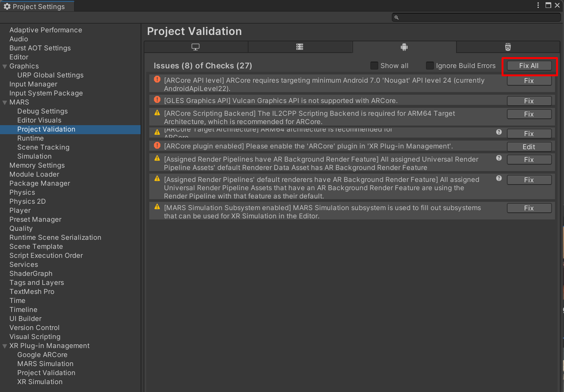The width and height of the screenshot is (564, 392).
Task: Open the Player settings category
Action: pos(20,210)
